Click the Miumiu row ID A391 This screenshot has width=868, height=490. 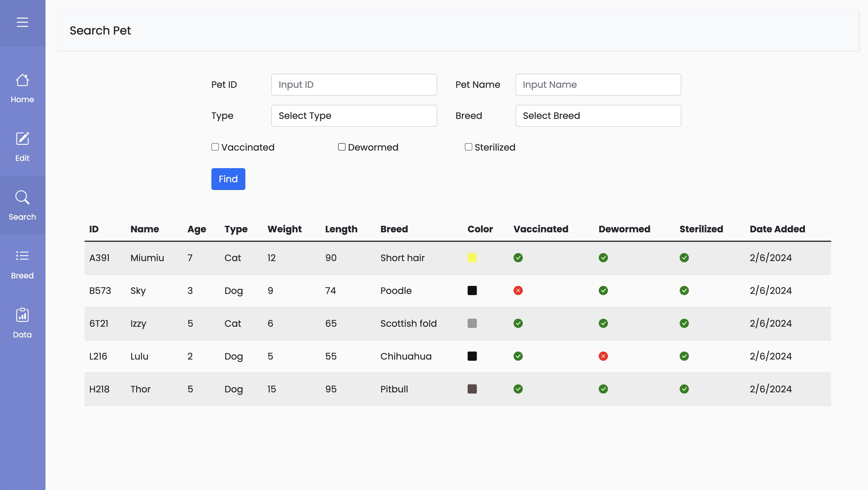point(99,258)
